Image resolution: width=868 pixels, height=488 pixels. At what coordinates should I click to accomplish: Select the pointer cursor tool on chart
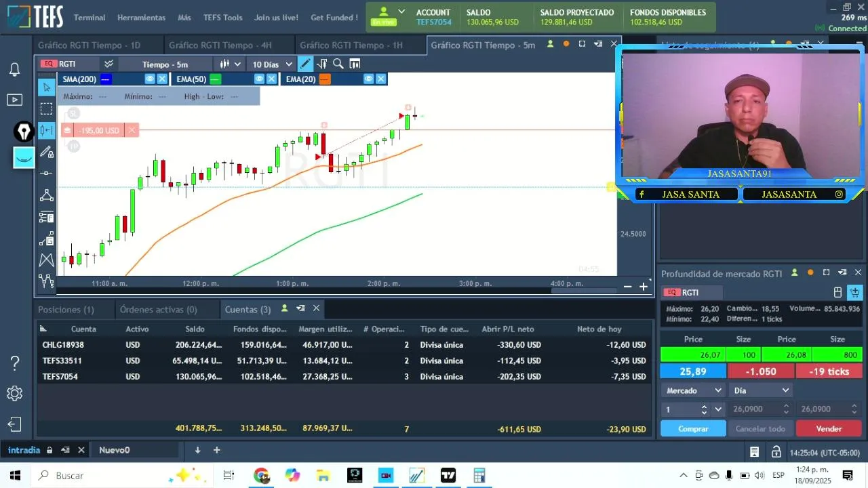(x=46, y=87)
